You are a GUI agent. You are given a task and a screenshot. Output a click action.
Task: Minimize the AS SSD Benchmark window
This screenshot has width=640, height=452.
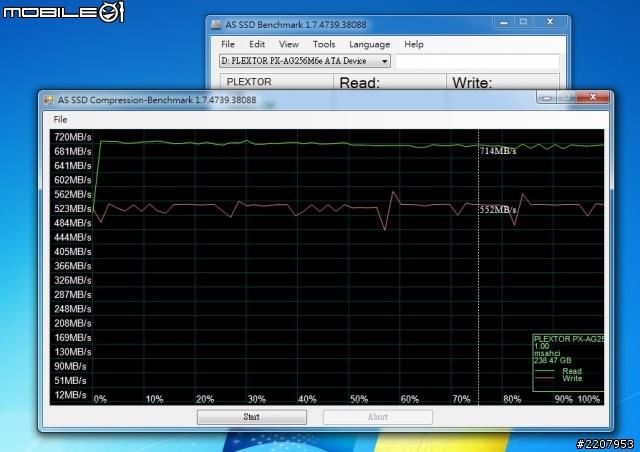tap(504, 22)
